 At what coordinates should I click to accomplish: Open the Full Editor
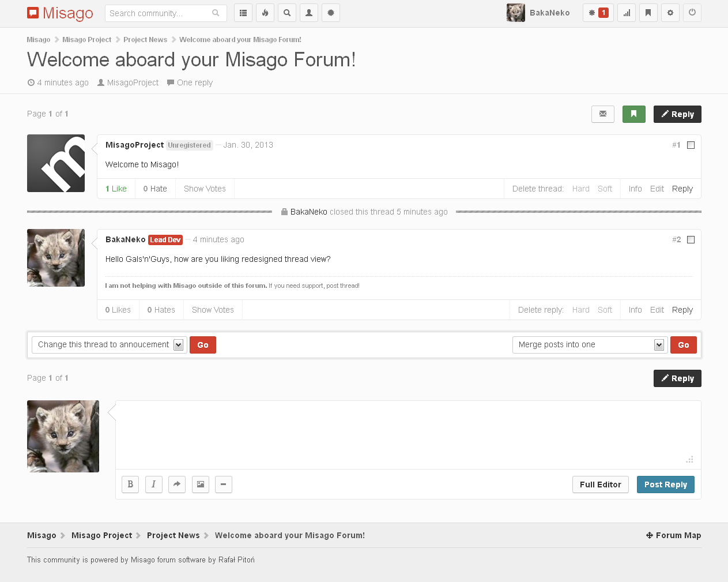coord(600,485)
